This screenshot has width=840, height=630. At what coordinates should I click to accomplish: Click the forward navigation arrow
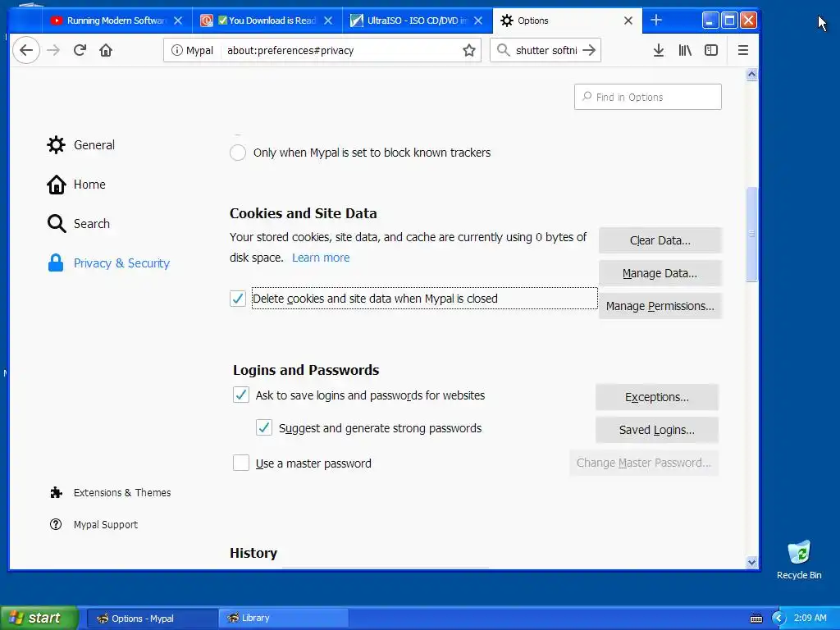[x=53, y=50]
